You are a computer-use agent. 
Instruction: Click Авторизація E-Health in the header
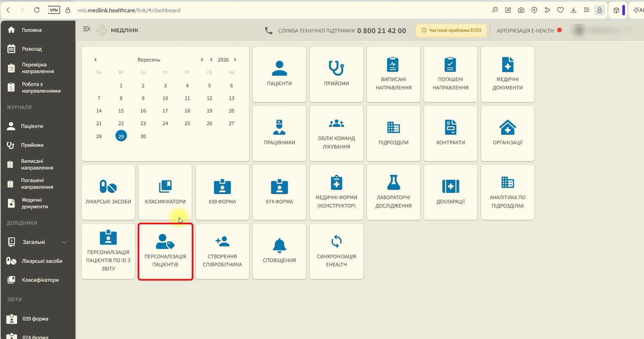point(529,31)
